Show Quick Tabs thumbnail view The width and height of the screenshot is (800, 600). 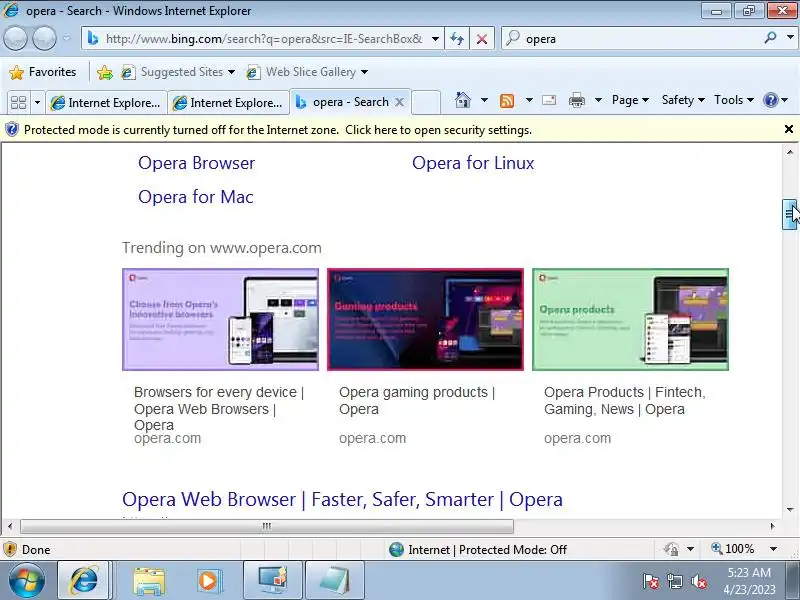pyautogui.click(x=19, y=103)
